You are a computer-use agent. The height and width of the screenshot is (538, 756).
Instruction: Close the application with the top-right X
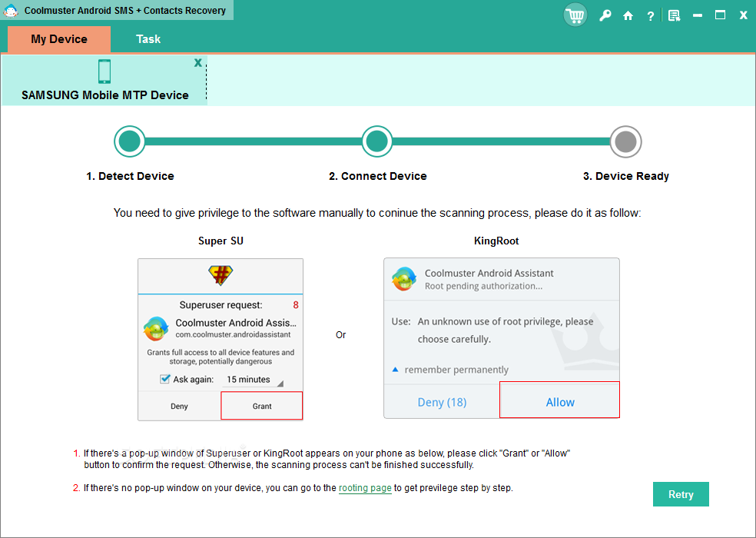(744, 15)
